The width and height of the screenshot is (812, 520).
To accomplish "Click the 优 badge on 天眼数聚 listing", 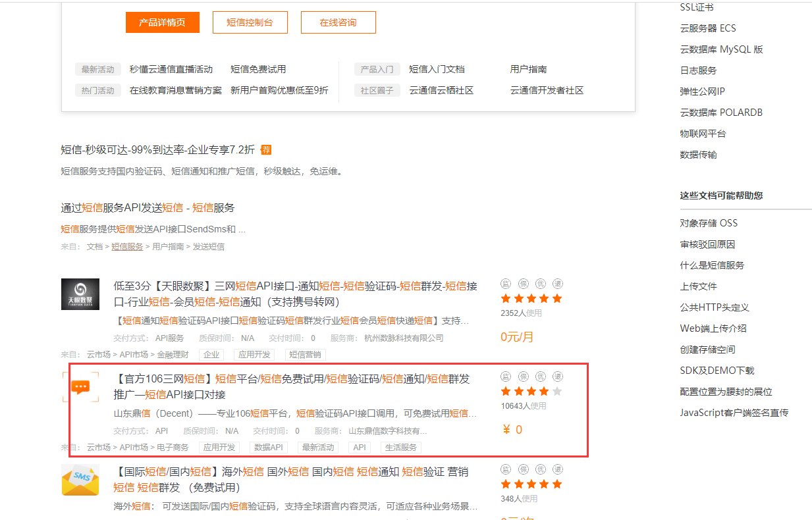I will pos(540,284).
